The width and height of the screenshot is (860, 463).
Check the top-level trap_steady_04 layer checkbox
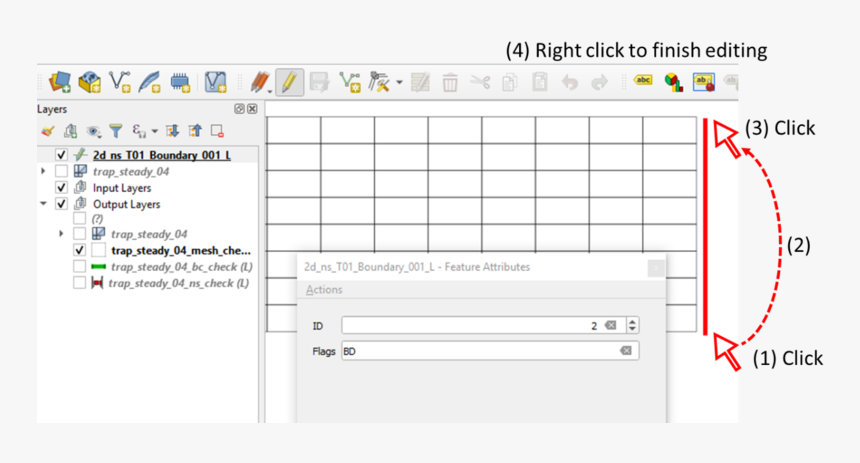tap(61, 171)
